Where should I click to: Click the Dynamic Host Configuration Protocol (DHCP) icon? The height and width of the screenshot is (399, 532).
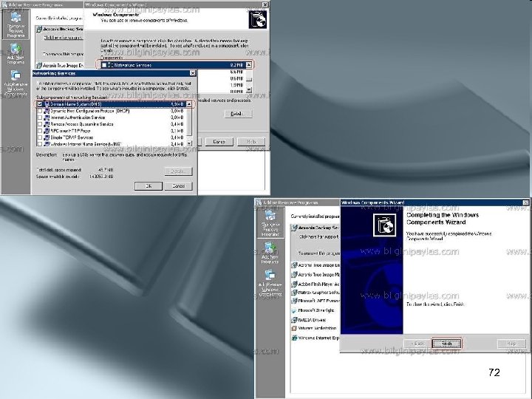coord(47,111)
